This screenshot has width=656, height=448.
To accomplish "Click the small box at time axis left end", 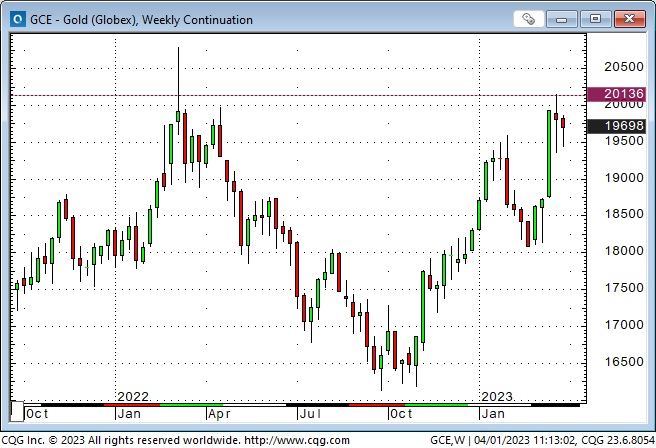I will point(17,411).
